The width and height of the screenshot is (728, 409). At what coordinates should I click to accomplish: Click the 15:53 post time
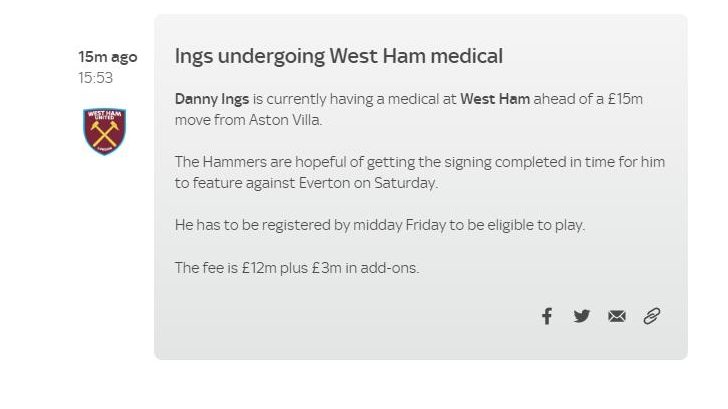coord(95,78)
